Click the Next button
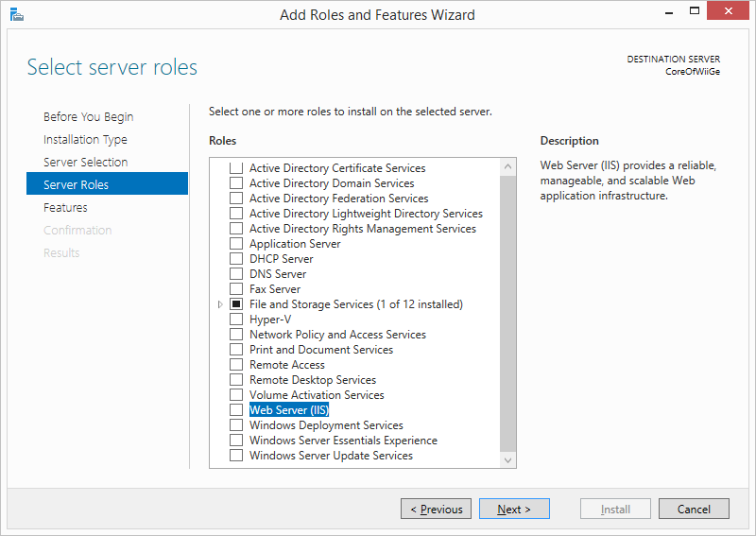756x536 pixels. (514, 509)
